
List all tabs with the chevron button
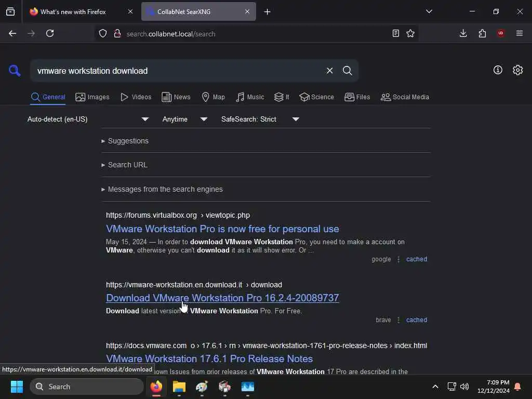(x=429, y=11)
